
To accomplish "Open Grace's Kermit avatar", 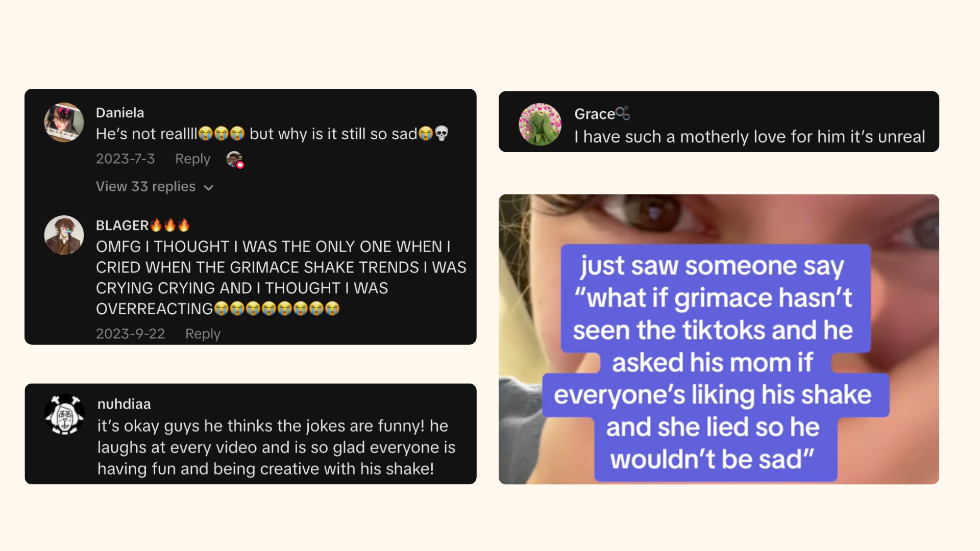I will [540, 124].
